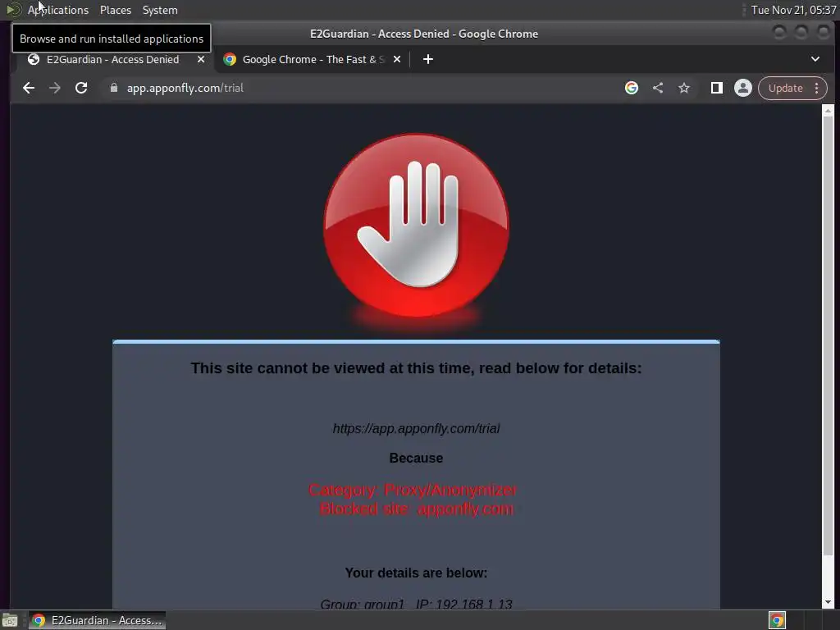The height and width of the screenshot is (630, 840).
Task: Select the E2Guardian - Access Denied tab
Action: (112, 59)
